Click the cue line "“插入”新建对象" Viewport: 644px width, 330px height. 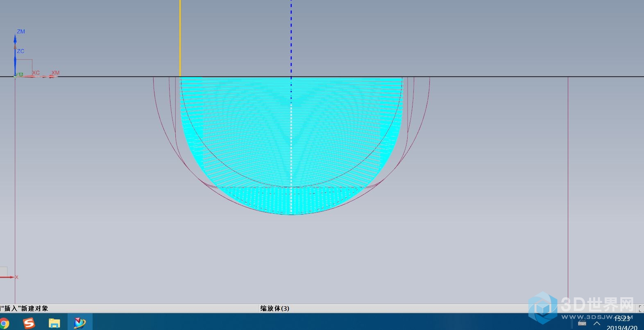[x=25, y=308]
